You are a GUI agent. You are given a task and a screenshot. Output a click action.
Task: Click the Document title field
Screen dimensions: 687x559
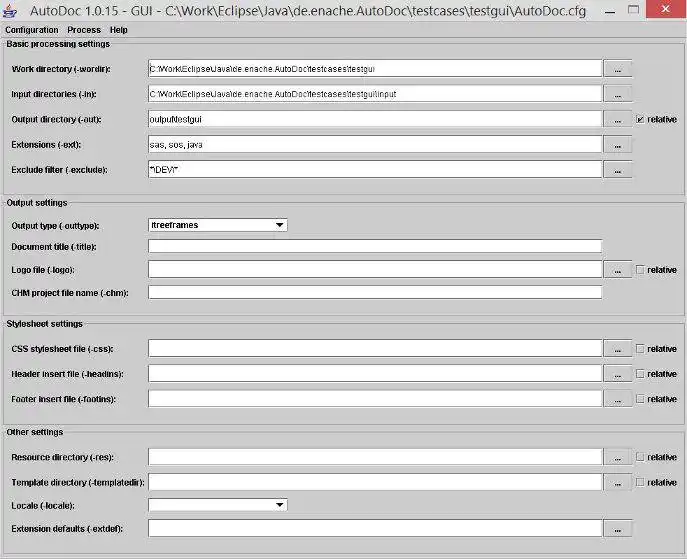pyautogui.click(x=375, y=247)
